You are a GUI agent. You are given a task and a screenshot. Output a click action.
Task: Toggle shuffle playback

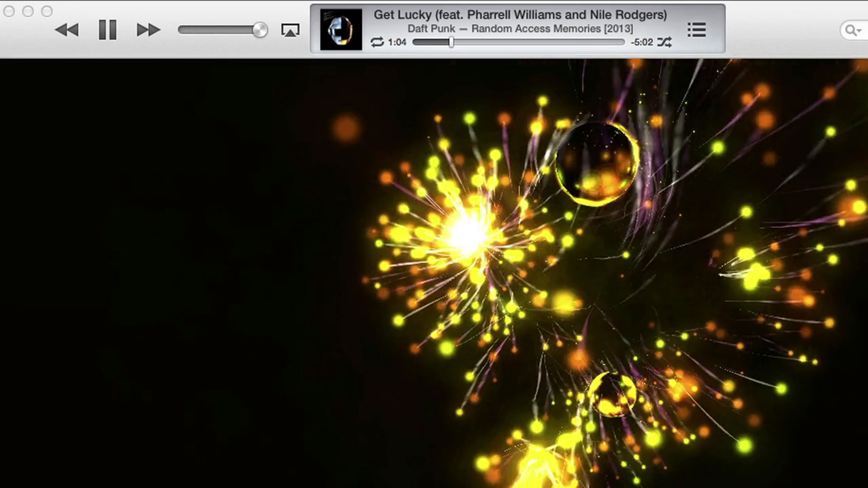click(x=664, y=42)
